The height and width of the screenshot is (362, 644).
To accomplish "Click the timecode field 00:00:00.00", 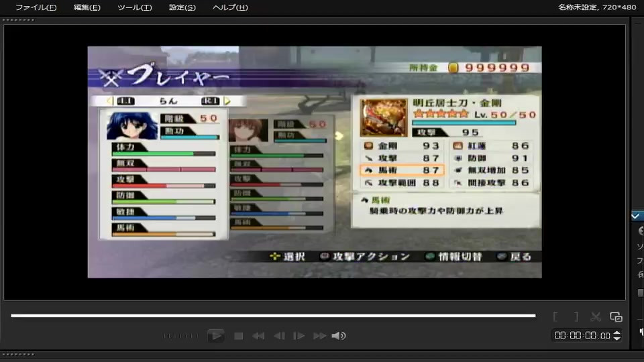I will [582, 336].
